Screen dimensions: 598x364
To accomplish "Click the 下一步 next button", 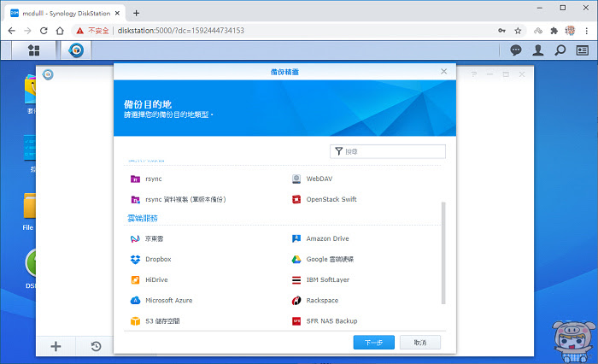I will pos(374,343).
